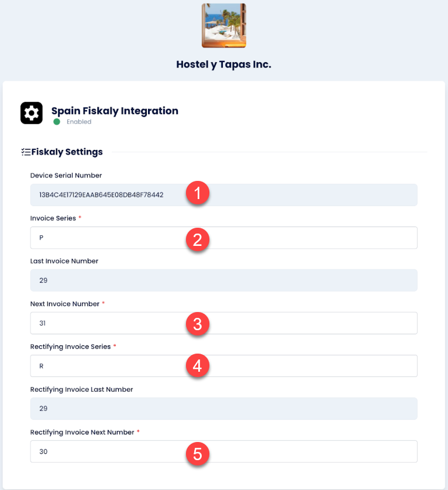This screenshot has width=448, height=490.
Task: Click the Hostel y Tapas Inc. heading
Action: 223,64
